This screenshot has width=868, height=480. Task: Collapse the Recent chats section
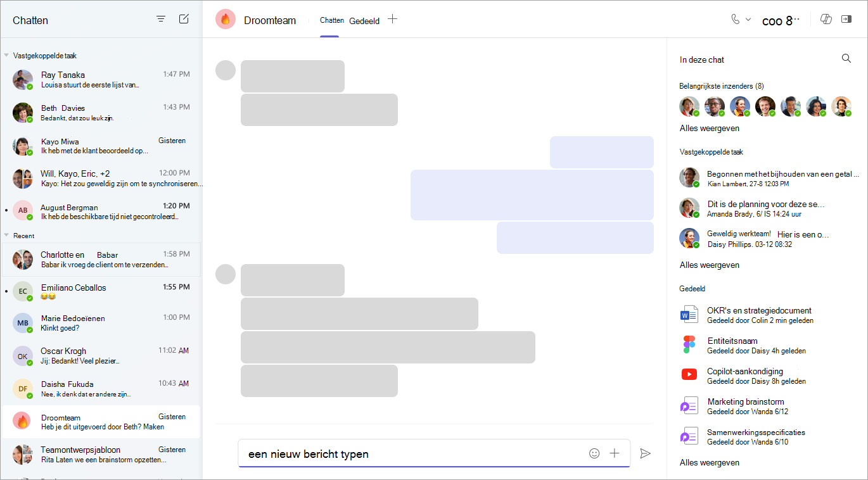pyautogui.click(x=6, y=236)
